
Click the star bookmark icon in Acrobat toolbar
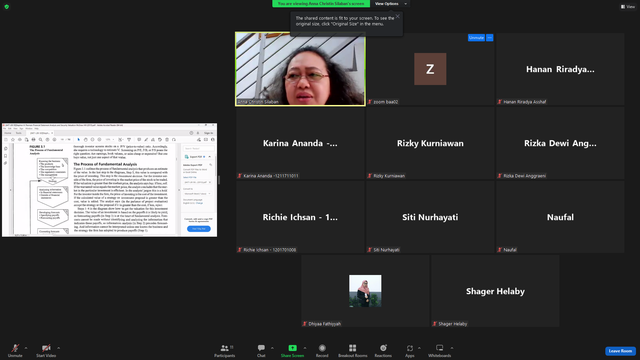pyautogui.click(x=13, y=140)
